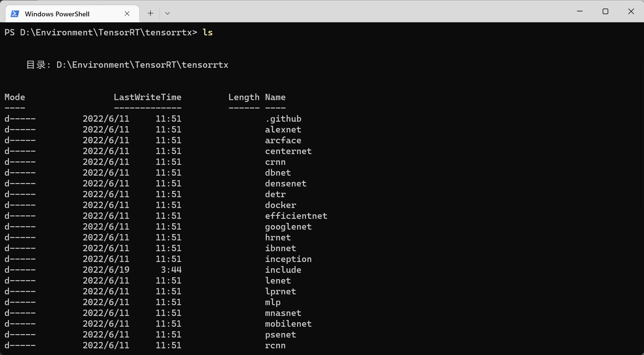Click the efficientnet directory entry
The width and height of the screenshot is (644, 355).
click(296, 216)
